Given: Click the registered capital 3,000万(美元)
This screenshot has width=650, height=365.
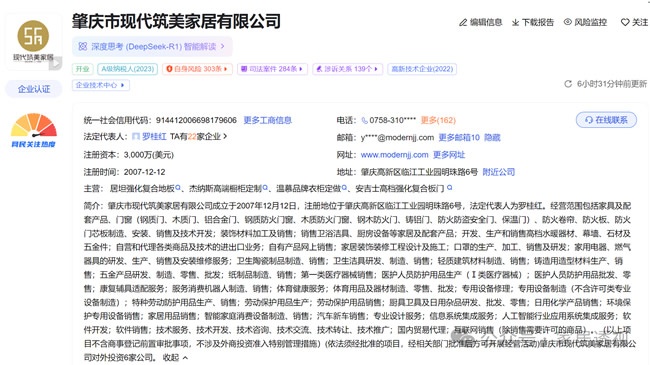Looking at the screenshot, I should [x=148, y=155].
